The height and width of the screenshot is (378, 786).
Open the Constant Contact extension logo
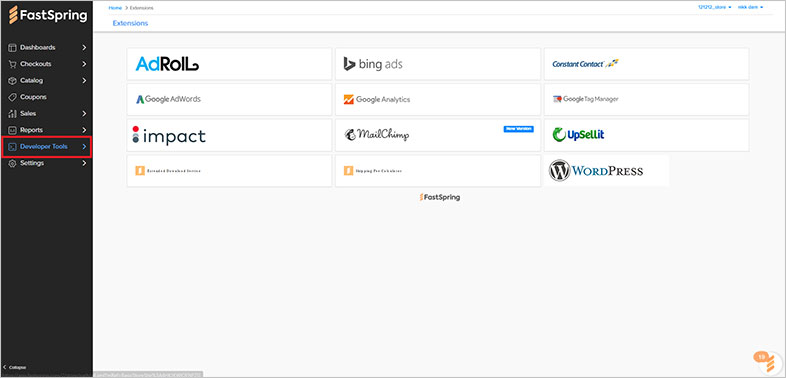[585, 64]
